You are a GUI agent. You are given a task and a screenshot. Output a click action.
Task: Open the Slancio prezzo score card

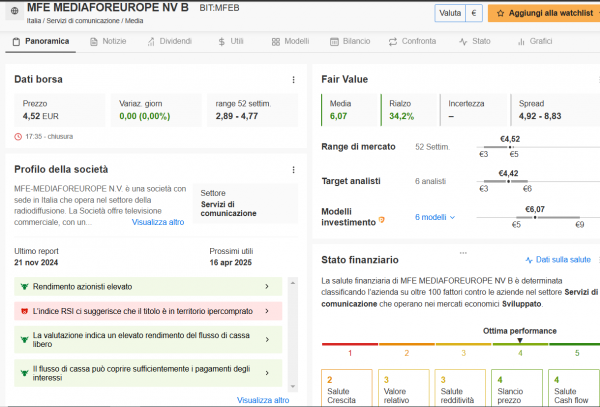point(517,387)
